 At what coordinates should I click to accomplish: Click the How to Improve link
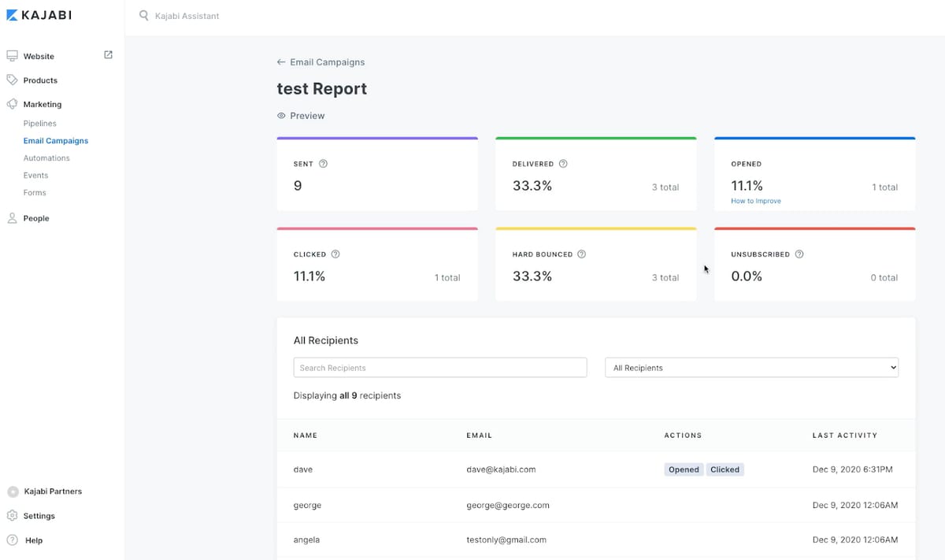pyautogui.click(x=756, y=201)
